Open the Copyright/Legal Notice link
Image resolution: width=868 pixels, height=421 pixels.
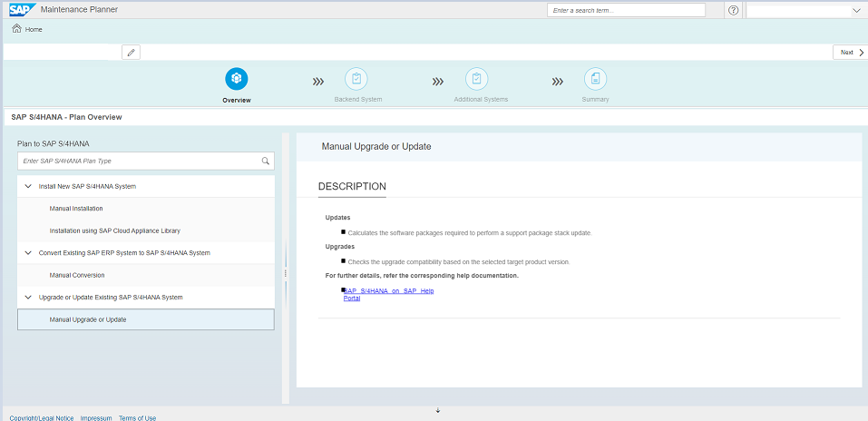click(x=42, y=418)
